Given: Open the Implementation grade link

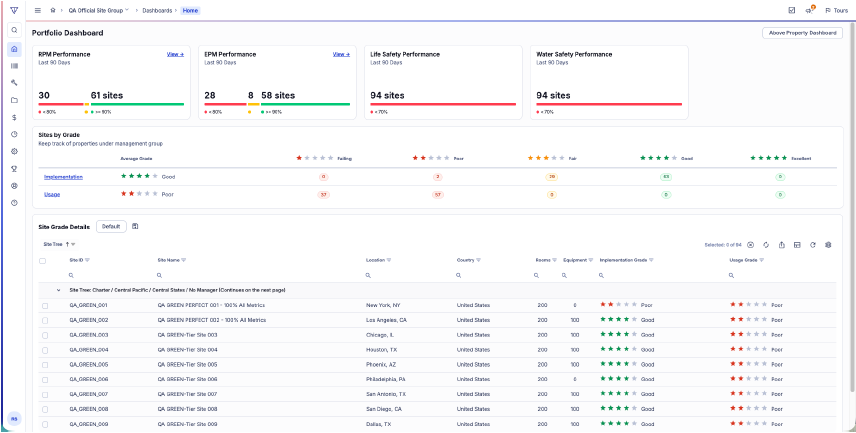Looking at the screenshot, I should pos(63,177).
